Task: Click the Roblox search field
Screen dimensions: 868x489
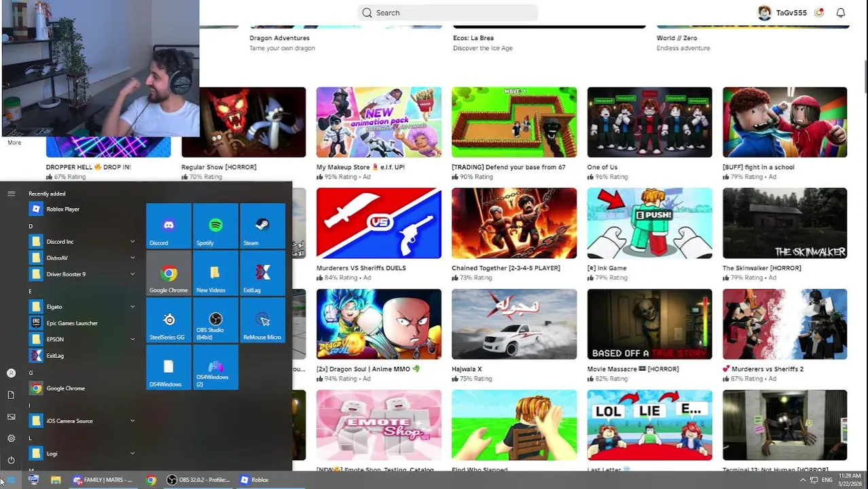Action: tap(448, 12)
